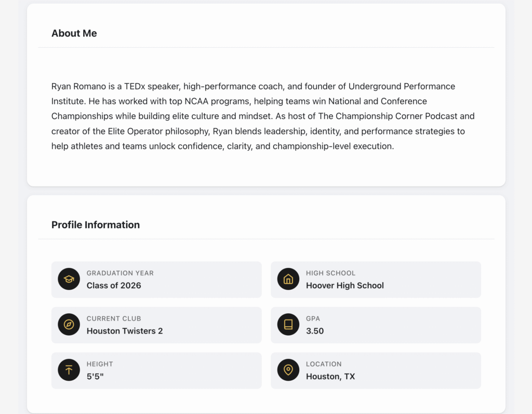Click the High School information card
Screen dimensions: 532x414
376,279
